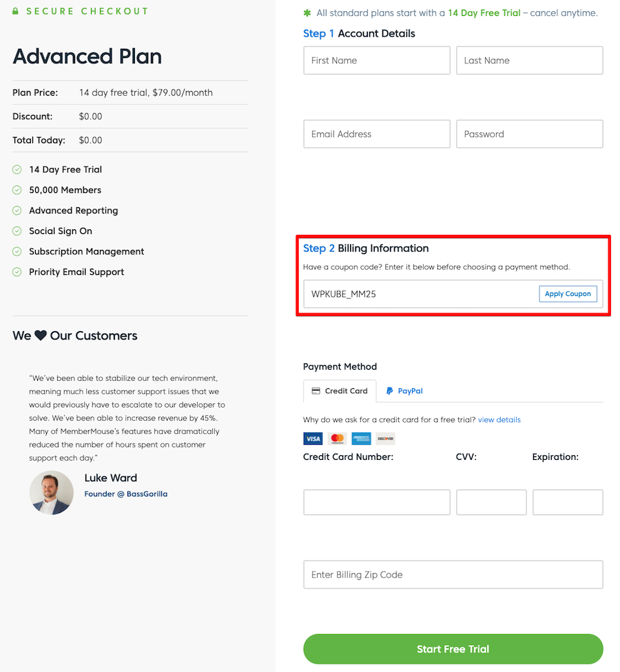
Task: Click the green lock icon near Secure Checkout
Action: coord(15,11)
